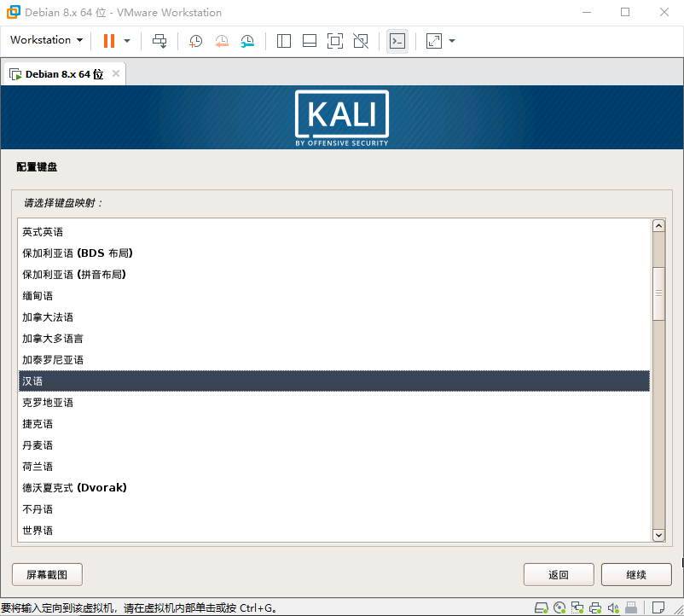
Task: Click the sound card status icon
Action: (613, 607)
